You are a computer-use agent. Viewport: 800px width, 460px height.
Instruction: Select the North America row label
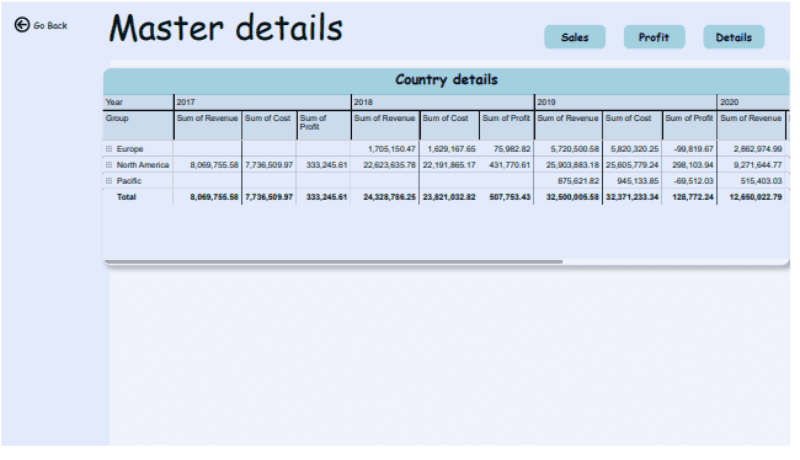click(x=144, y=166)
